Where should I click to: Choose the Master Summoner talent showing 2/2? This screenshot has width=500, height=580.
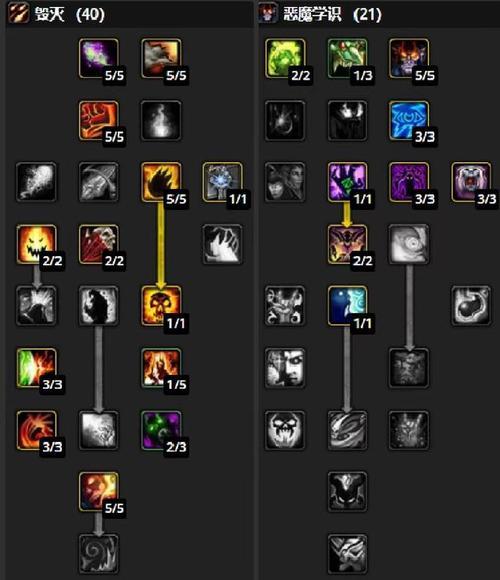[x=347, y=244]
